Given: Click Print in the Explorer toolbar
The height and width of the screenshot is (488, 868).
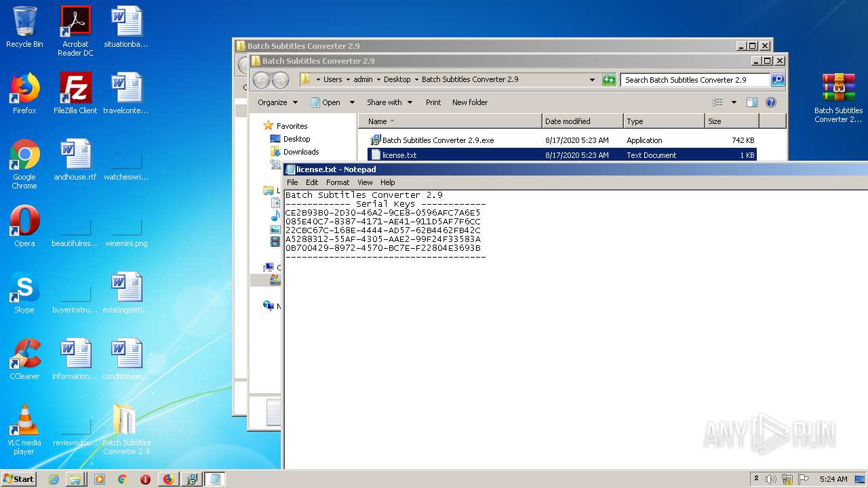Looking at the screenshot, I should coord(433,102).
